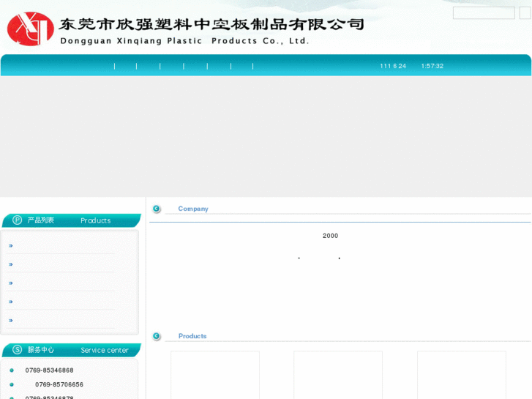
Task: Click phone number 0769-85346868
Action: tap(49, 370)
